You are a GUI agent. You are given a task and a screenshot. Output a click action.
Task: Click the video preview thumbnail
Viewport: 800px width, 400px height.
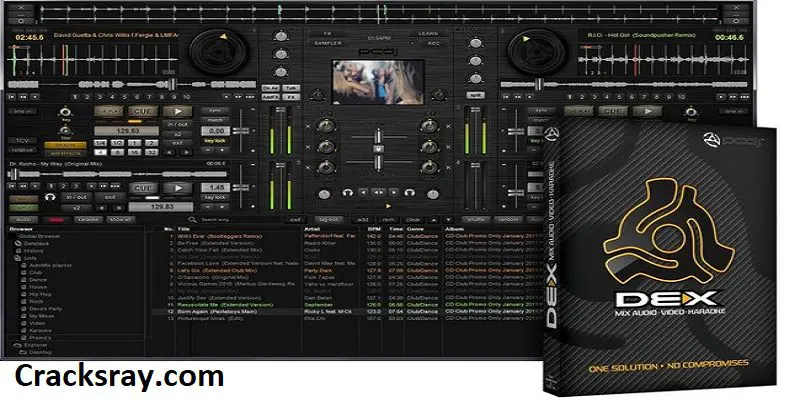tap(378, 82)
